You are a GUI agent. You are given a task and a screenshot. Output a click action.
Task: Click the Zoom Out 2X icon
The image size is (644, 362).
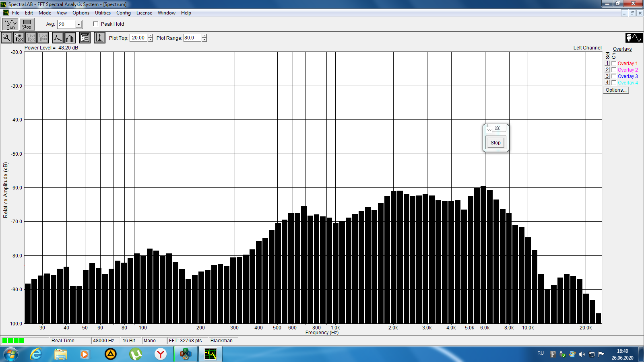[31, 38]
